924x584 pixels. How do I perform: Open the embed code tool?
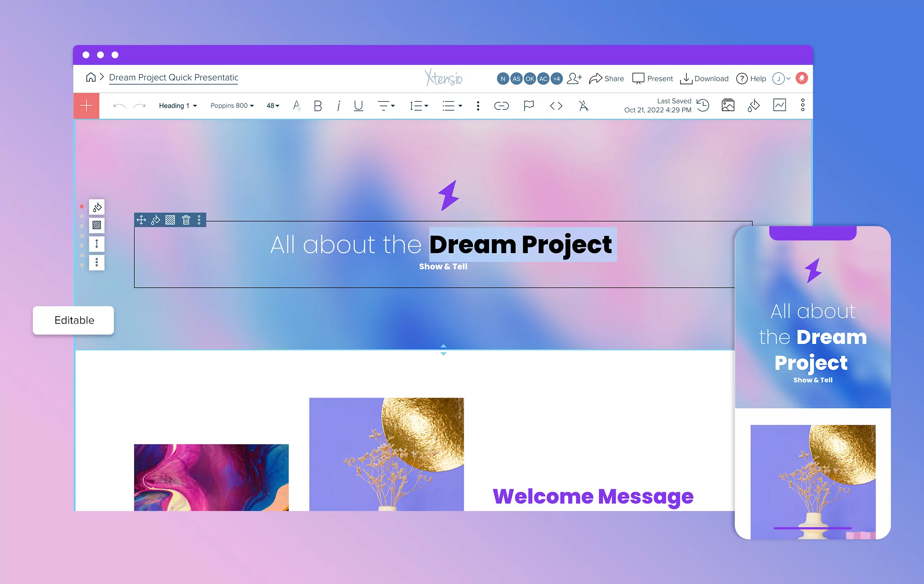[x=556, y=106]
